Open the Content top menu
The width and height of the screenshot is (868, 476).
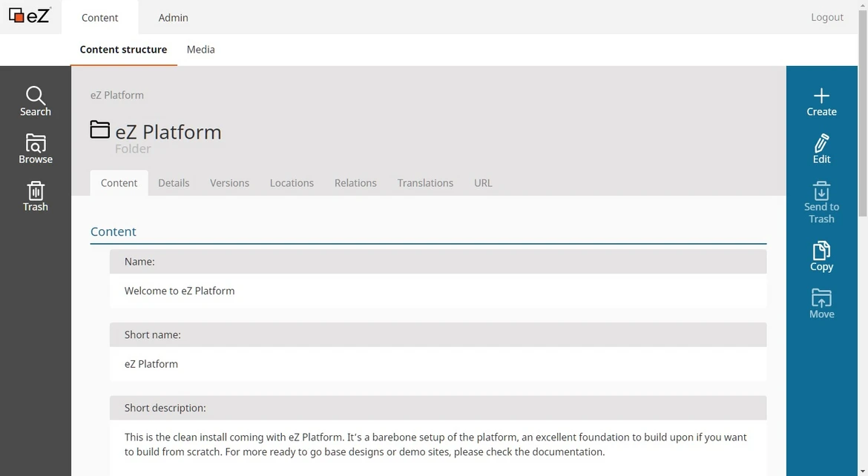[x=99, y=17]
